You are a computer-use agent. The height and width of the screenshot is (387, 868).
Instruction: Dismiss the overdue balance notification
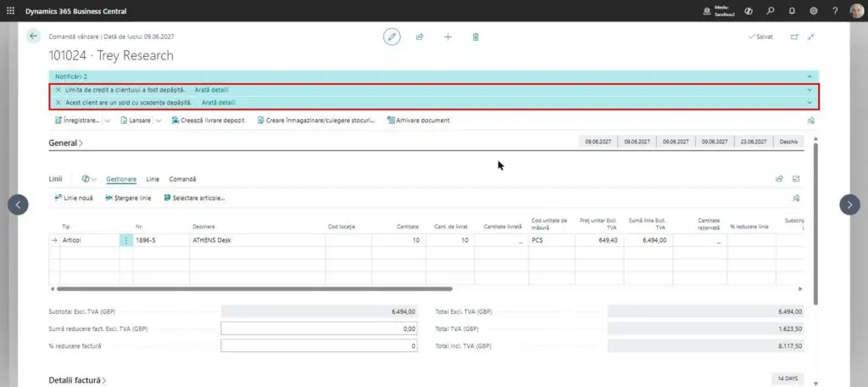[58, 103]
